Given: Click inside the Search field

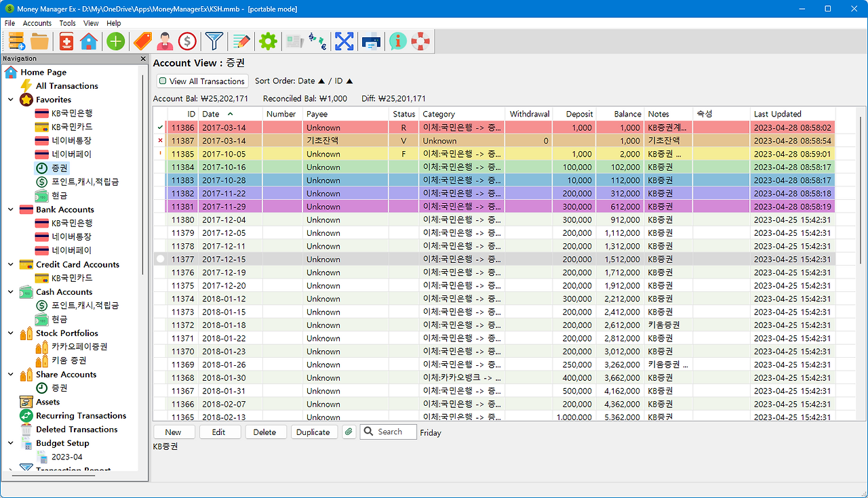Looking at the screenshot, I should click(x=393, y=432).
